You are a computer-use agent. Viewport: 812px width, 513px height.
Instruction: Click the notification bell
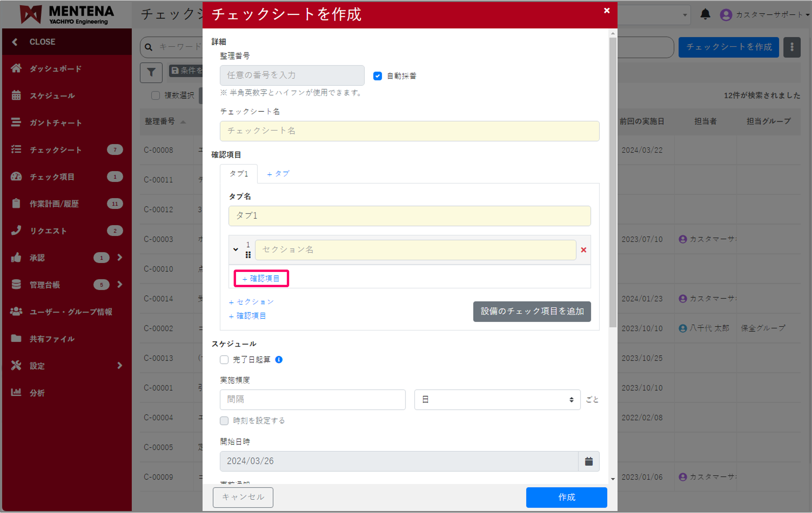(705, 14)
